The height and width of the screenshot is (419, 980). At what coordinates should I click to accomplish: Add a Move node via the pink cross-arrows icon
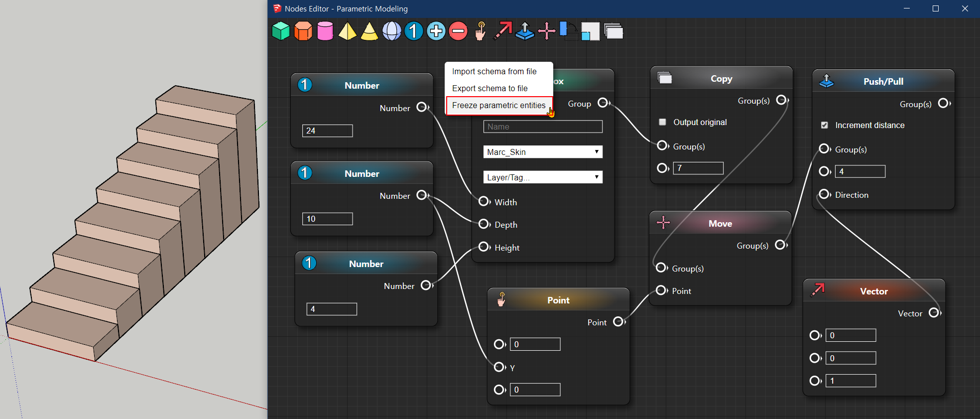tap(546, 31)
